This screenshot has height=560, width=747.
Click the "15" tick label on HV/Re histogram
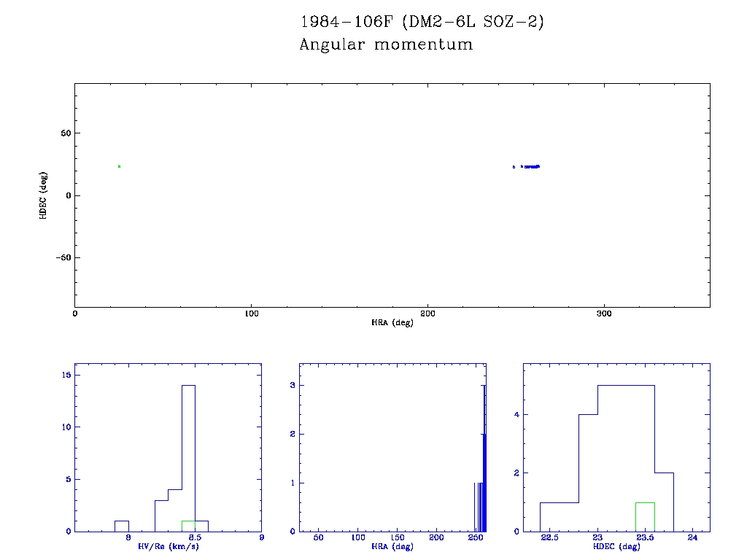[x=66, y=375]
